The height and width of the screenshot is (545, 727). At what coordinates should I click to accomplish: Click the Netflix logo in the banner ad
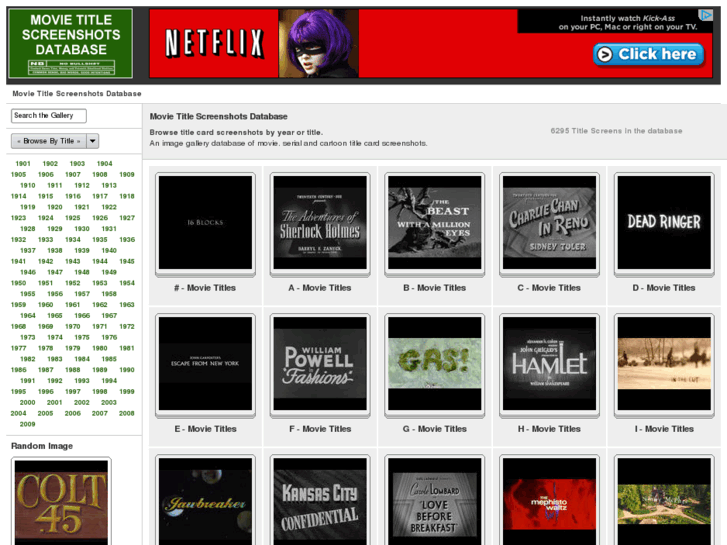pyautogui.click(x=214, y=44)
